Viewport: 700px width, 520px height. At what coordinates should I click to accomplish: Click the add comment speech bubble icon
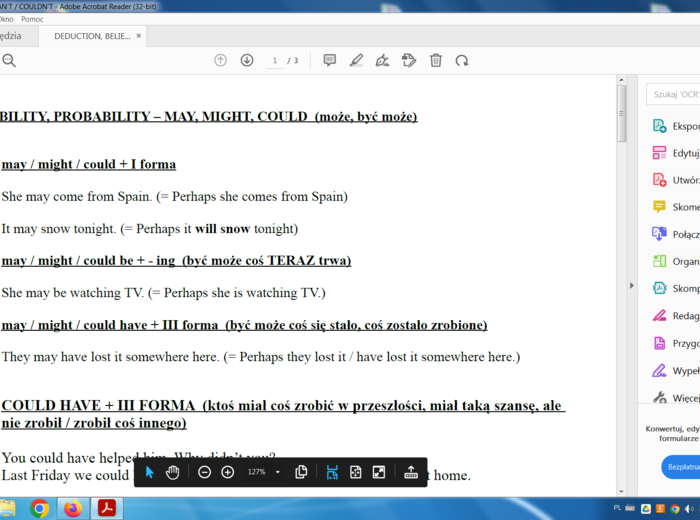(x=329, y=61)
